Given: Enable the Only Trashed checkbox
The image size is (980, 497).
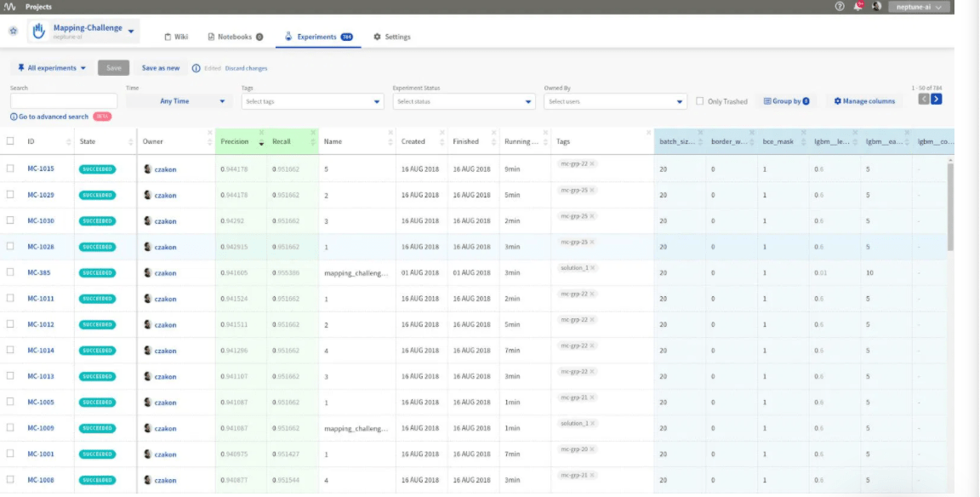Looking at the screenshot, I should (x=700, y=101).
